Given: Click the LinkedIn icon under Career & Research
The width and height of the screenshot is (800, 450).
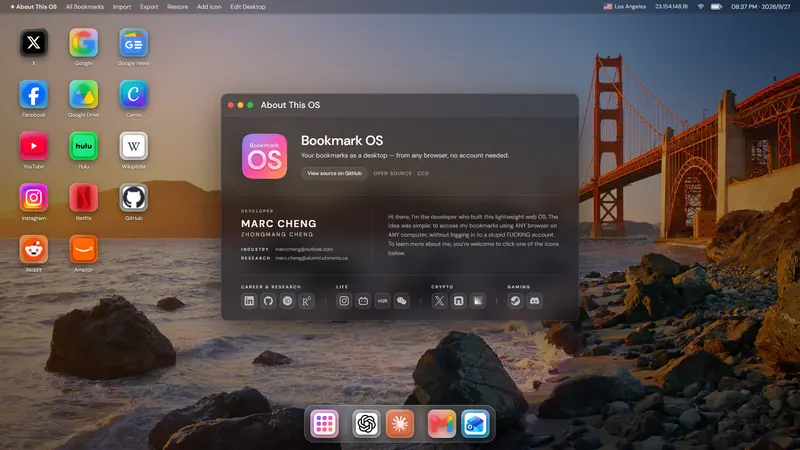Looking at the screenshot, I should (x=249, y=301).
